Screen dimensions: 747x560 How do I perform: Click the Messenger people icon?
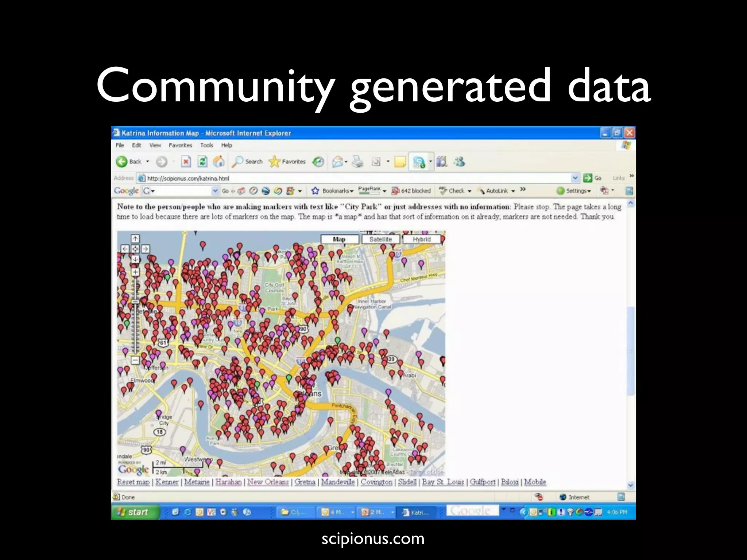point(459,162)
